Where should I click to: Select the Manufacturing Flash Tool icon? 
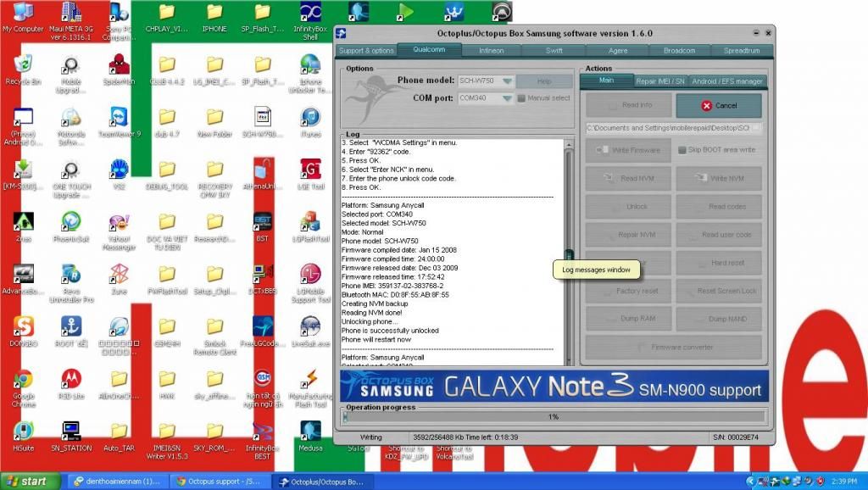point(310,388)
